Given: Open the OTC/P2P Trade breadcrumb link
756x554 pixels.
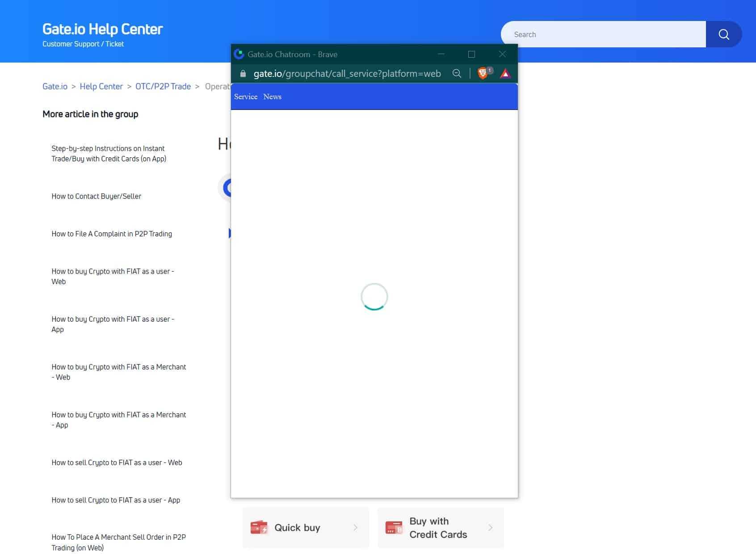Looking at the screenshot, I should [163, 86].
